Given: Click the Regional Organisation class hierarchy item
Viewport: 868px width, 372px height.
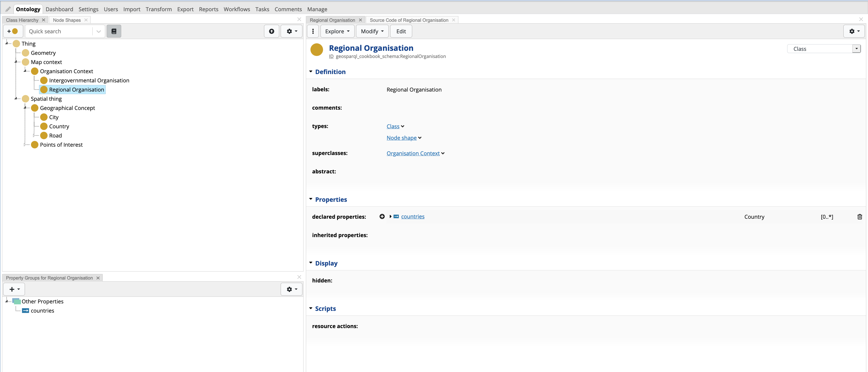Looking at the screenshot, I should (x=77, y=89).
